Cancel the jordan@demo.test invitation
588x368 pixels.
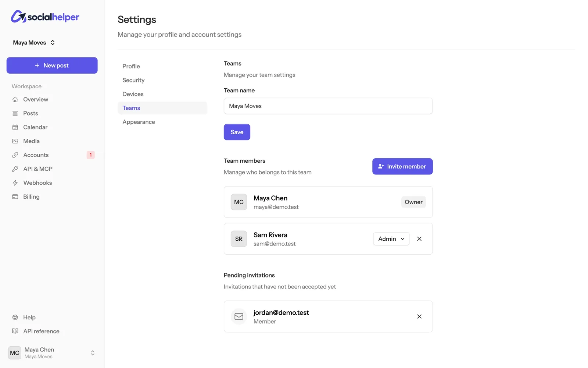tap(419, 316)
